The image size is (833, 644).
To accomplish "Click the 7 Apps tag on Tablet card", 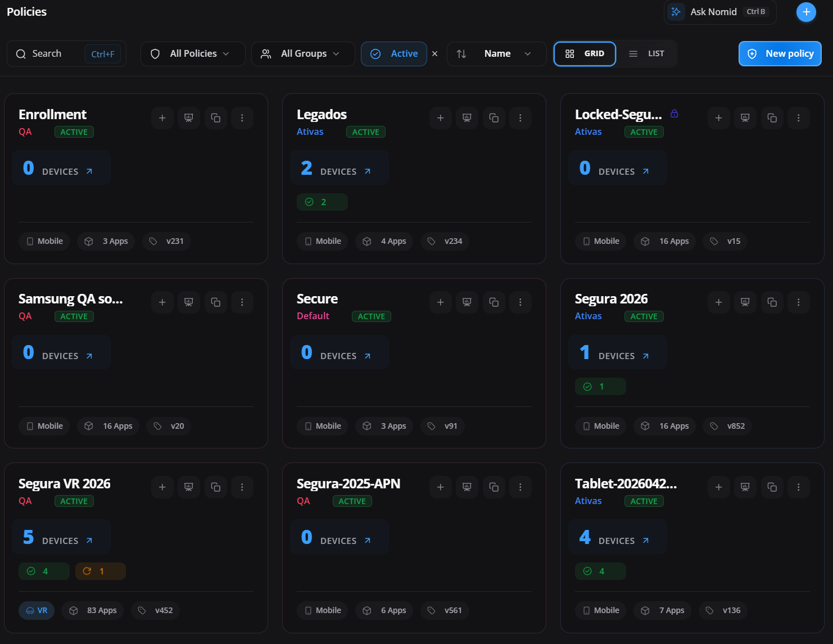I will (x=663, y=611).
